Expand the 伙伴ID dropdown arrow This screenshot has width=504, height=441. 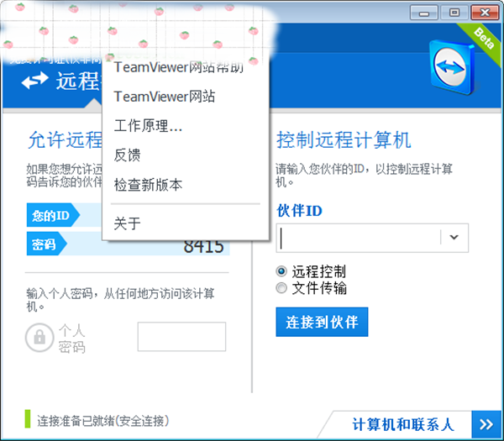[x=454, y=237]
